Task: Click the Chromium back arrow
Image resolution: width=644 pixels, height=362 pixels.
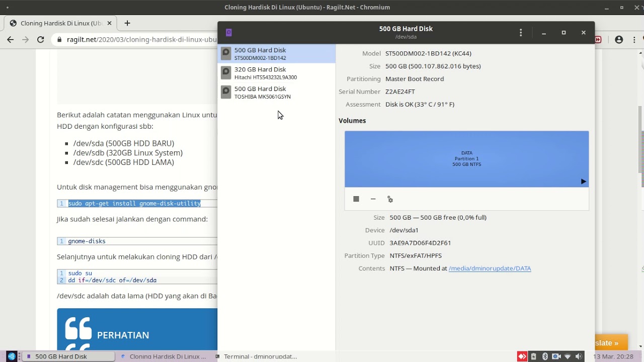Action: coord(11,40)
